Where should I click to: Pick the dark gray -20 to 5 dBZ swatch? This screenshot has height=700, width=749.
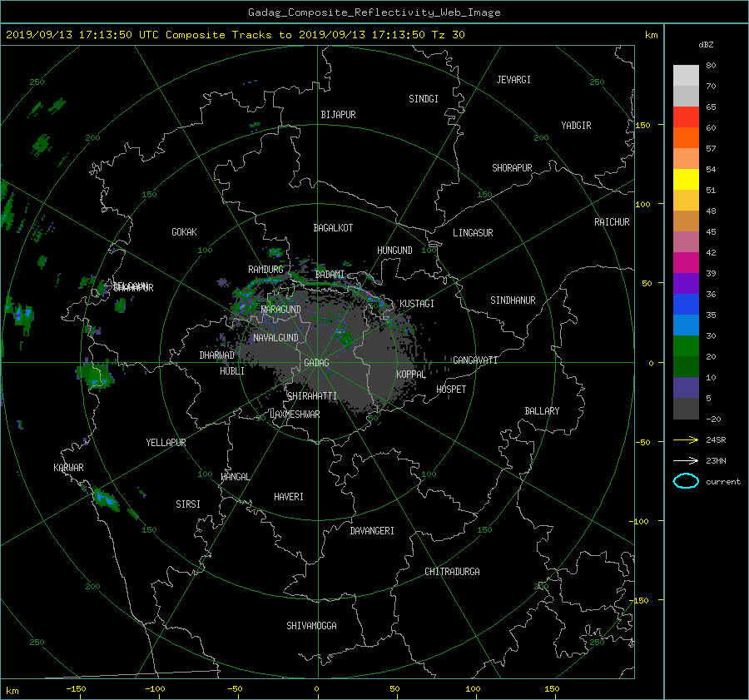[x=686, y=409]
